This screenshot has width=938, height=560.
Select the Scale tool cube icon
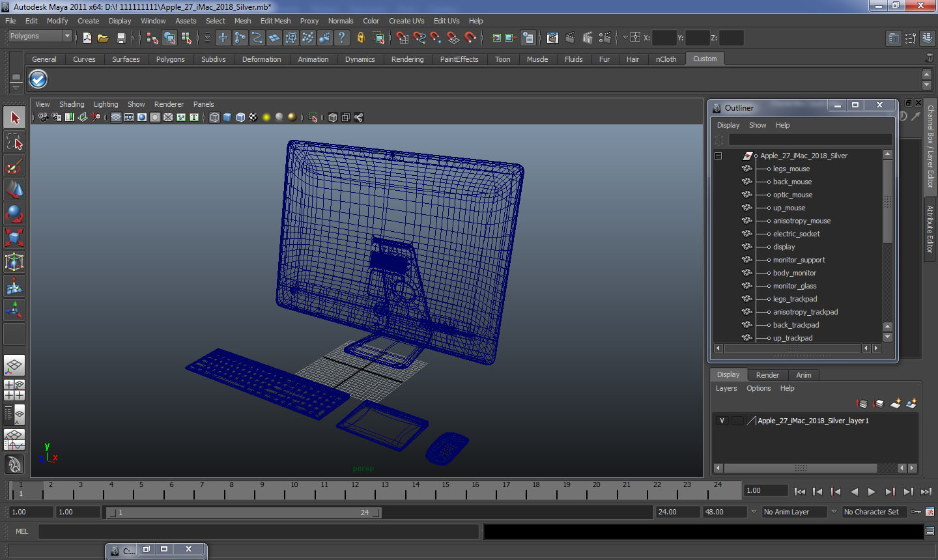click(14, 238)
